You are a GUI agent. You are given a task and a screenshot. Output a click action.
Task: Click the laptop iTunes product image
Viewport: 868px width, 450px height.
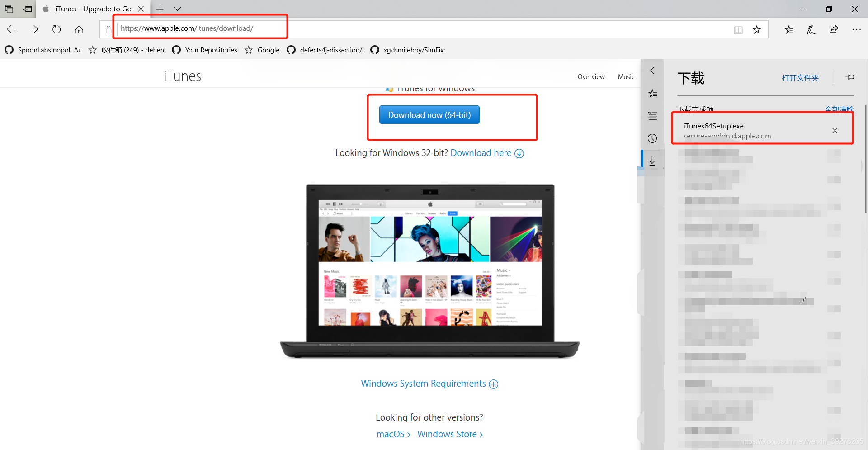click(x=429, y=271)
